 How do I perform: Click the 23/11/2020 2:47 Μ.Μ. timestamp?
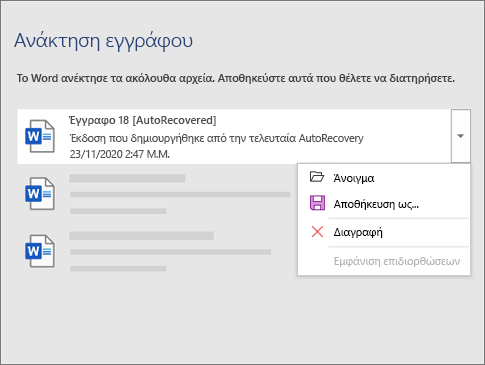[120, 154]
